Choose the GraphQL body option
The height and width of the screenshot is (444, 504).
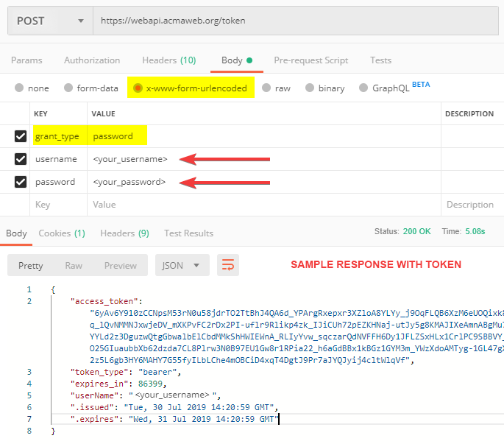click(x=363, y=88)
